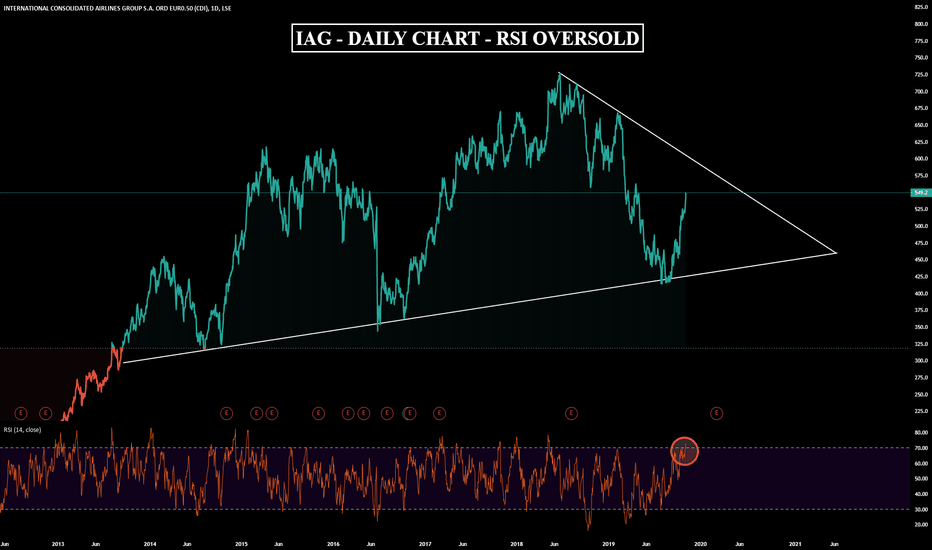This screenshot has width=932, height=550.
Task: Click the chart title IAG - DAILY CHART - RSI OVERSOLD
Action: [467, 38]
